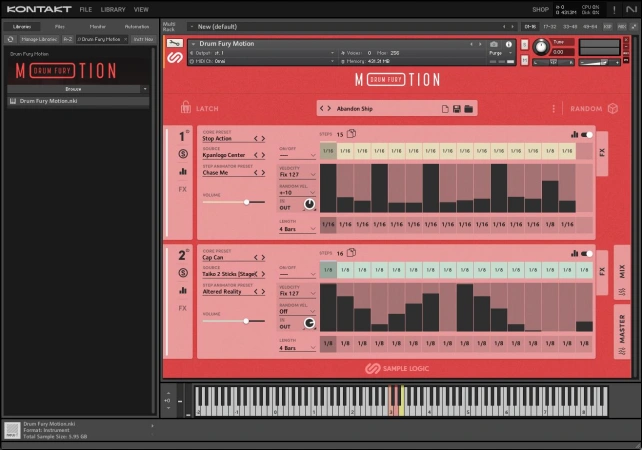
Task: Toggle core 2 sequencer on/off switch
Action: [x=587, y=253]
